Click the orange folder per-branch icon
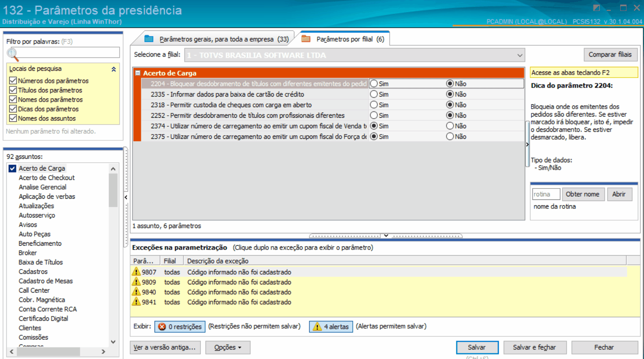This screenshot has width=644, height=359. (306, 39)
